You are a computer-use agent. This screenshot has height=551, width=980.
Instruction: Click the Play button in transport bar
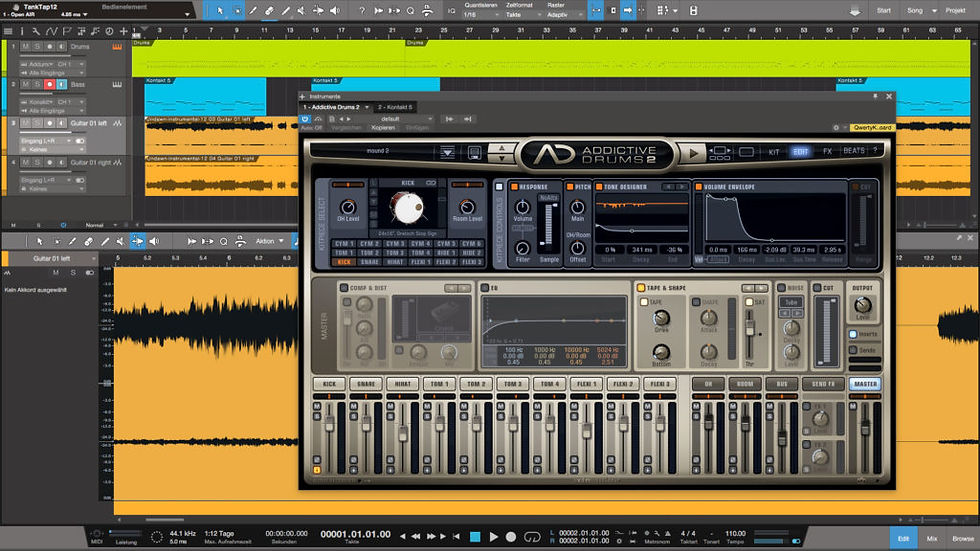point(494,536)
